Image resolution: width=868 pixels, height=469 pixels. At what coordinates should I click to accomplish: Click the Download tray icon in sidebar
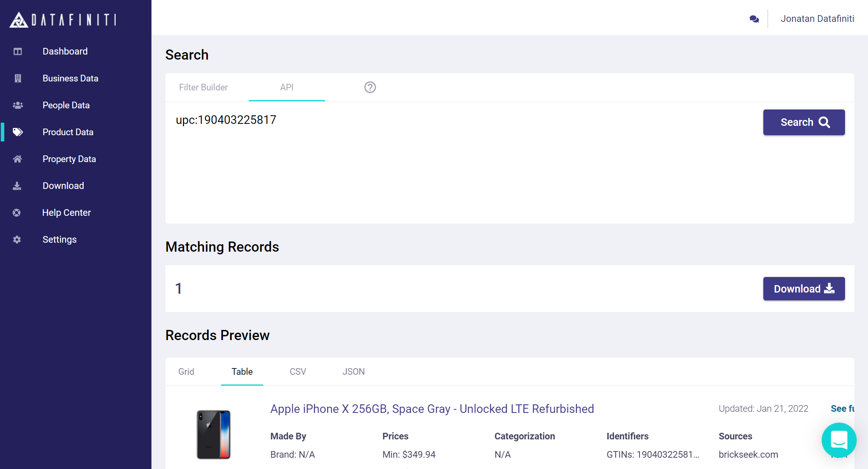click(x=17, y=186)
